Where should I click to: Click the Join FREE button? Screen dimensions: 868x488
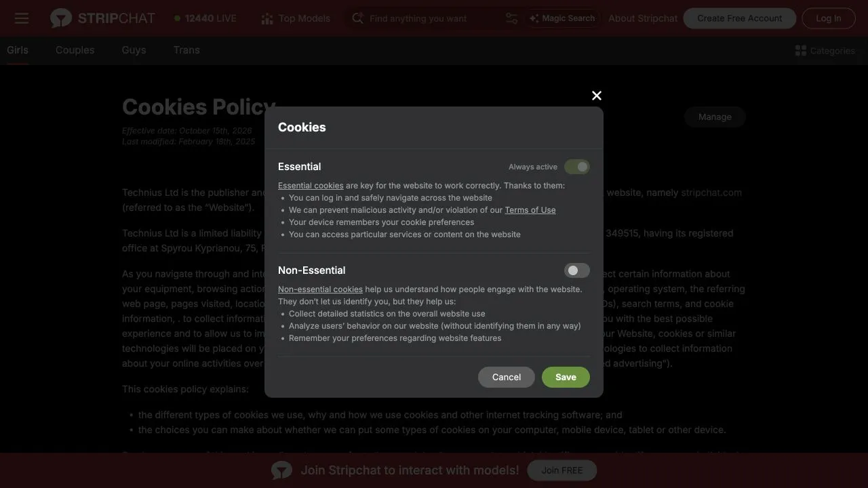pyautogui.click(x=562, y=470)
